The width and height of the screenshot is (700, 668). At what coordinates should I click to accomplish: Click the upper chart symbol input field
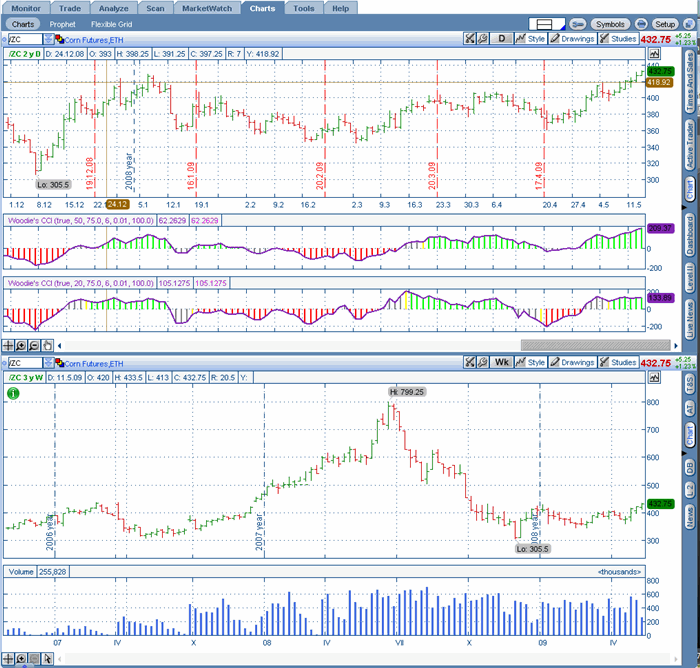pos(25,39)
